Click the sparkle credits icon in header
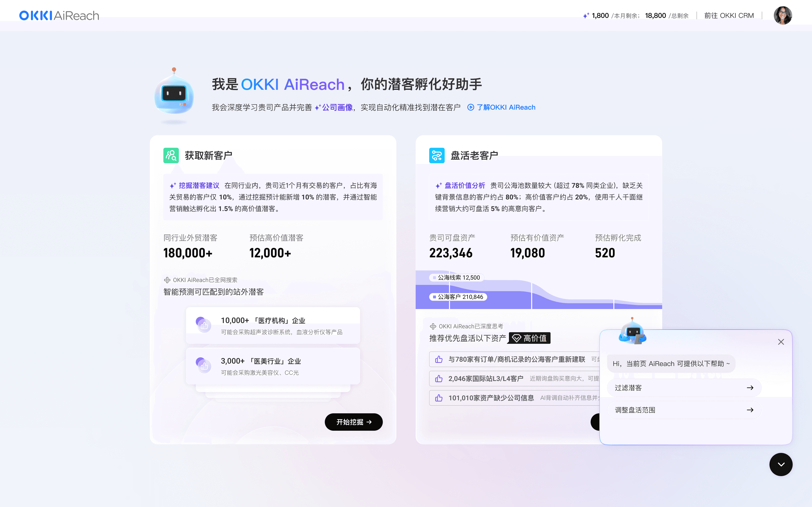The height and width of the screenshot is (507, 812). [x=586, y=16]
